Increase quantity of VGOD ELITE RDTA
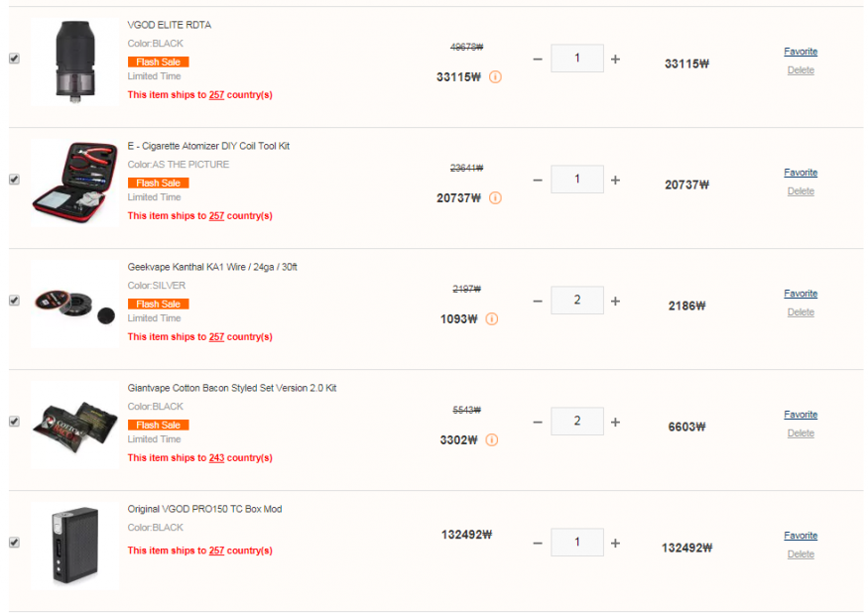The width and height of the screenshot is (868, 613). (x=615, y=60)
